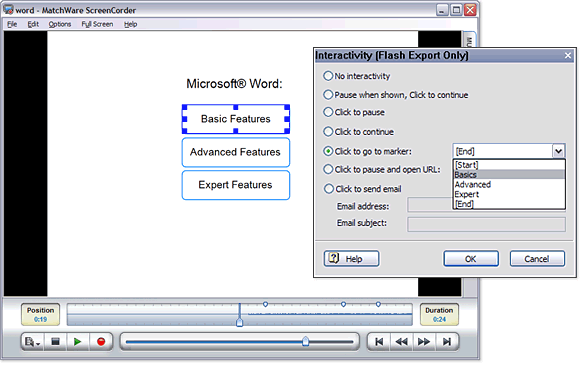Click the Basic Features button on the canvas
Viewport: 582px width, 365px height.
click(x=236, y=119)
